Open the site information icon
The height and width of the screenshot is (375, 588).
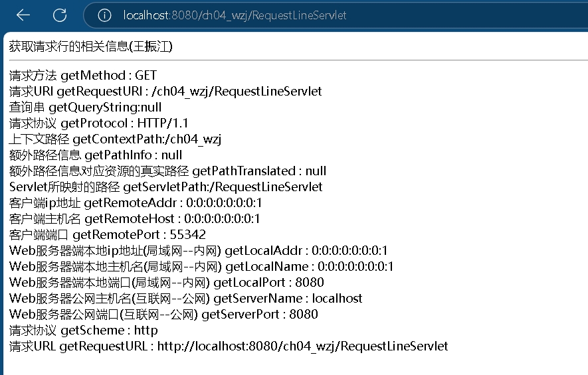pos(104,15)
